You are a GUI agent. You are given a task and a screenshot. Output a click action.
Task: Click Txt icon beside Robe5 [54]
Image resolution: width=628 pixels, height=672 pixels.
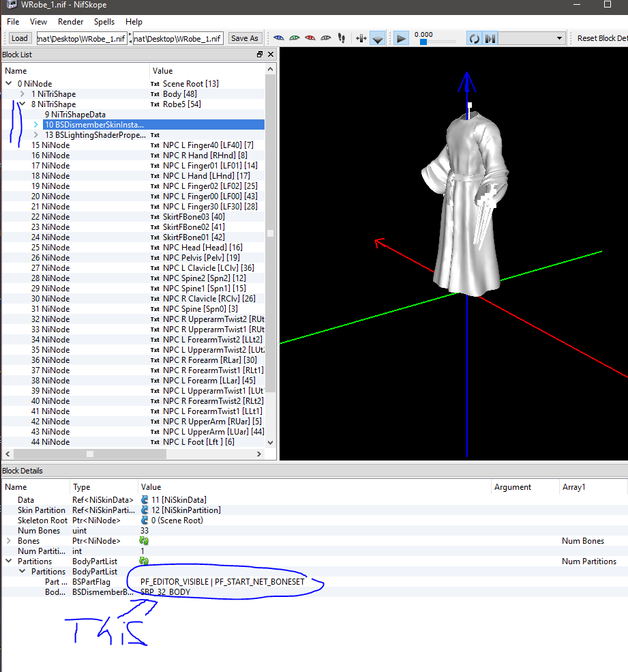[155, 104]
